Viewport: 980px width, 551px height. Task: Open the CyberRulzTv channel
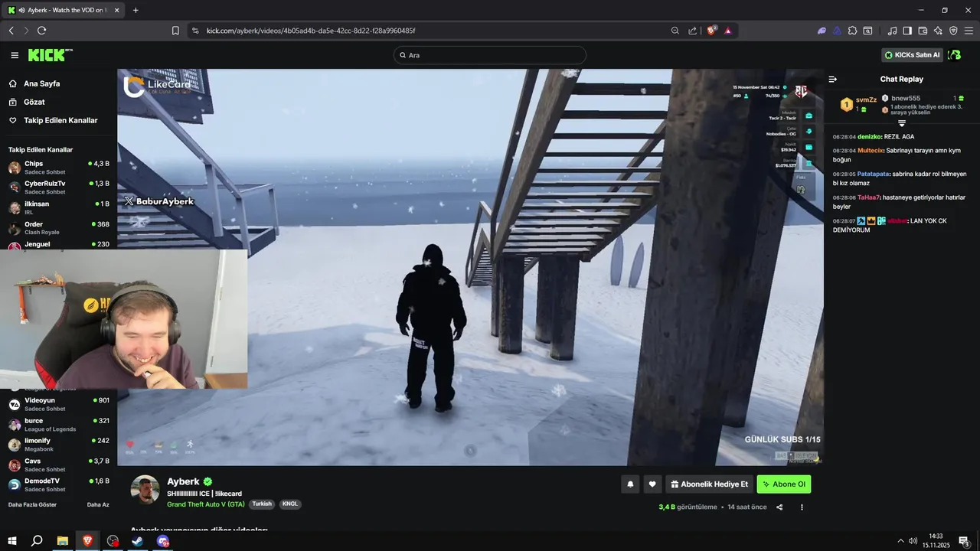58,187
